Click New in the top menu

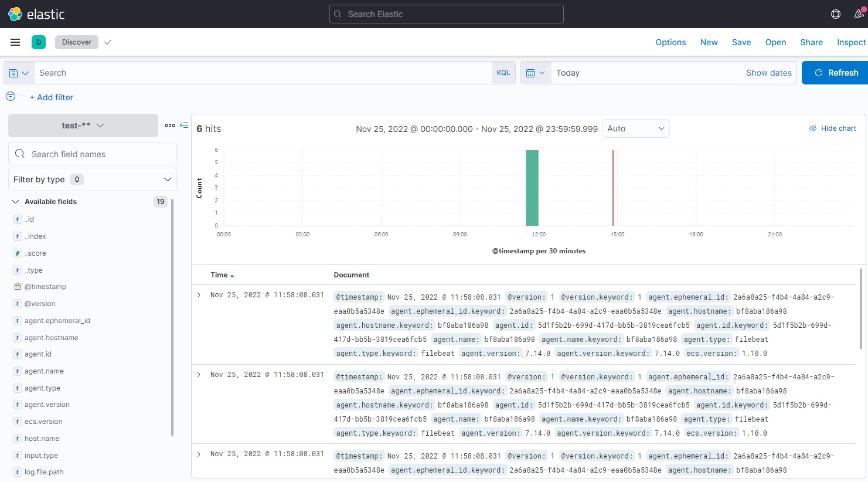coord(709,42)
